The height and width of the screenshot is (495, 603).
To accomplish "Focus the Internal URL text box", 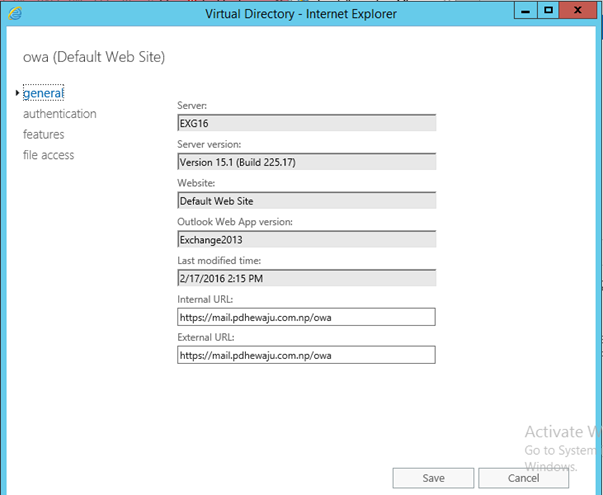I will (305, 317).
